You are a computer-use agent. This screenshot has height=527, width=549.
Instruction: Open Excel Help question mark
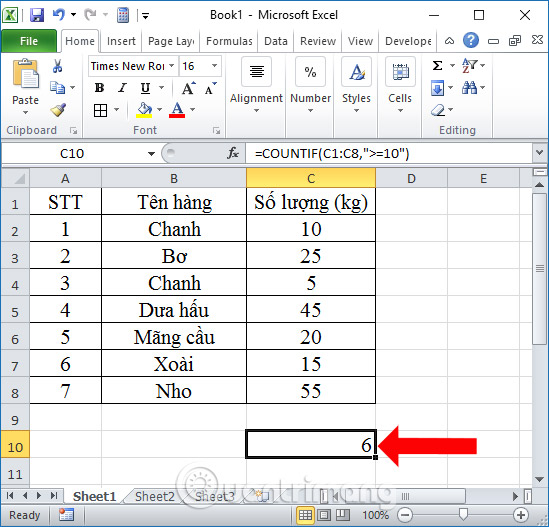471,41
